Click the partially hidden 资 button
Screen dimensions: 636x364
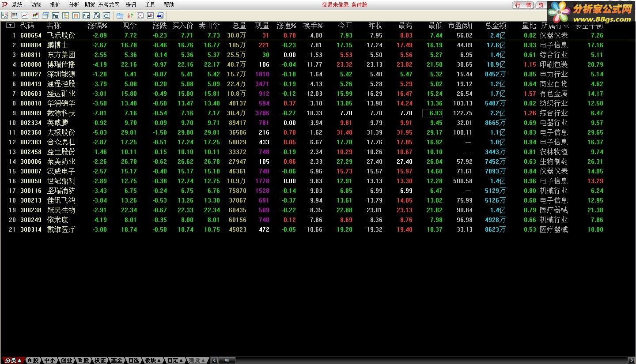point(541,5)
